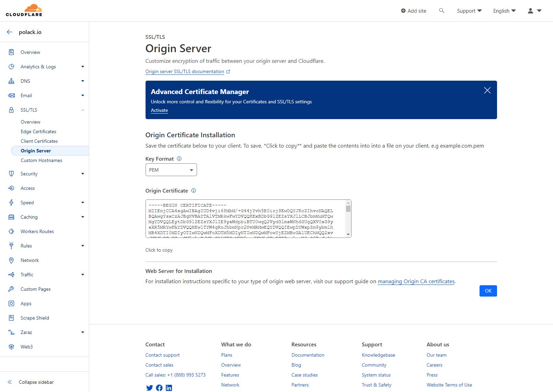Click the Apps icon in sidebar
Image resolution: width=553 pixels, height=392 pixels.
tap(11, 303)
